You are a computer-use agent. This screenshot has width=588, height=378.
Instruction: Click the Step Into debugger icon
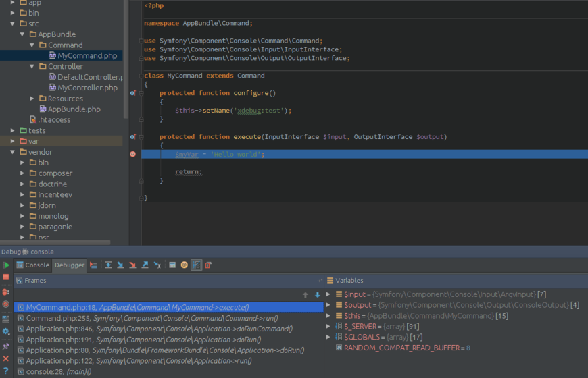[120, 265]
